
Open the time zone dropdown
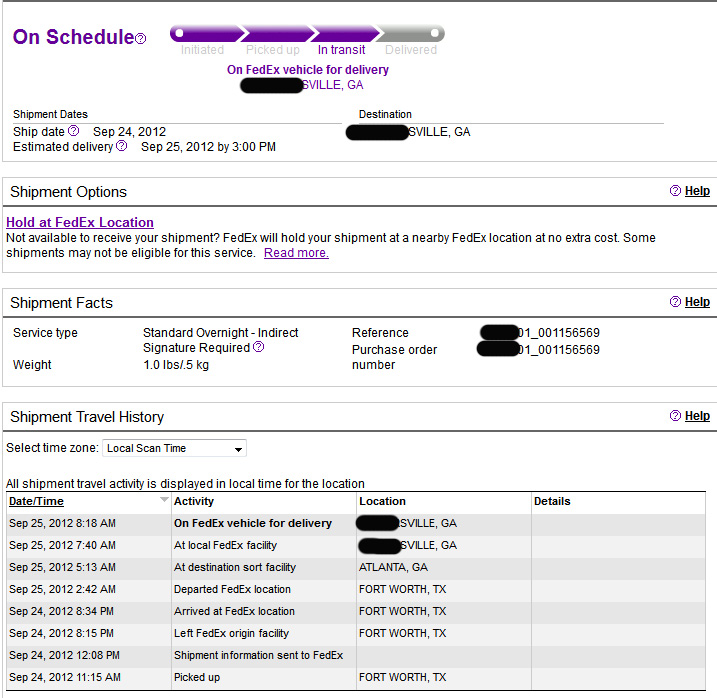(x=175, y=448)
